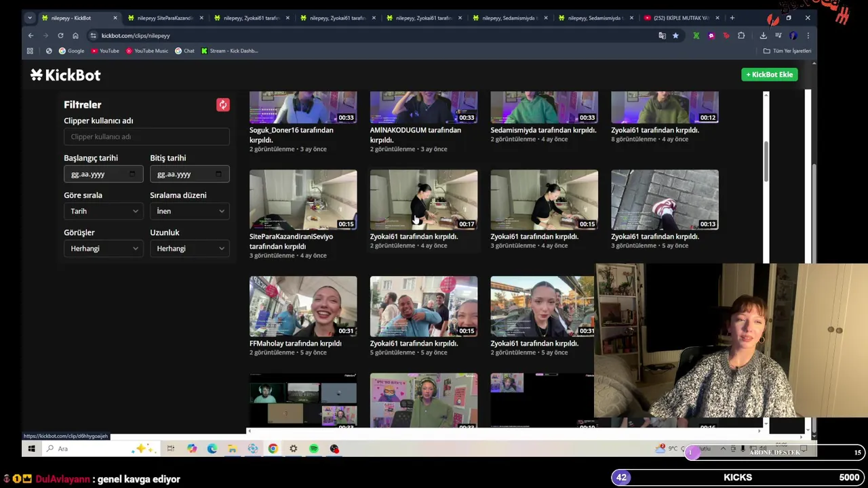
Task: Close the nilepeyy - KickBot tab
Action: click(115, 18)
